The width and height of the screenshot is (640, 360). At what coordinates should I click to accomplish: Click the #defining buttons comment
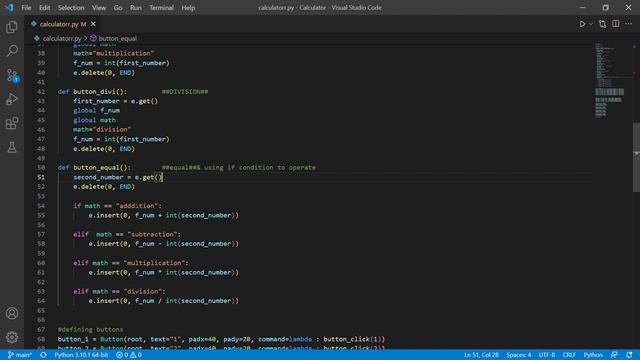[90, 329]
